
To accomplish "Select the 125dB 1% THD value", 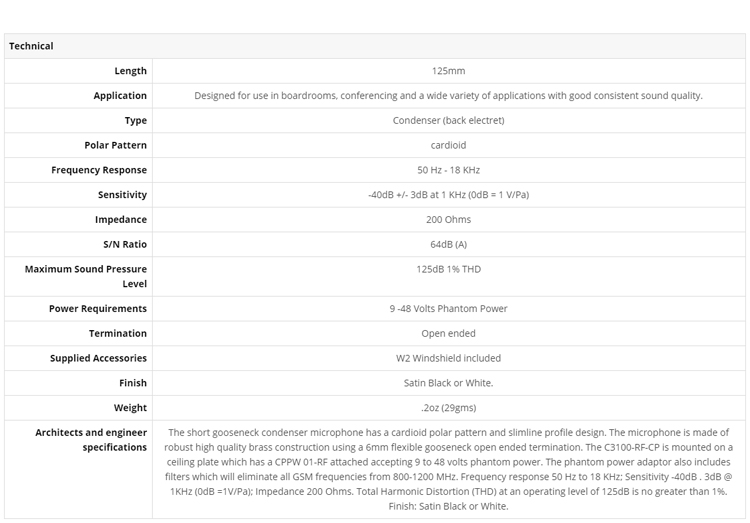I will click(448, 269).
